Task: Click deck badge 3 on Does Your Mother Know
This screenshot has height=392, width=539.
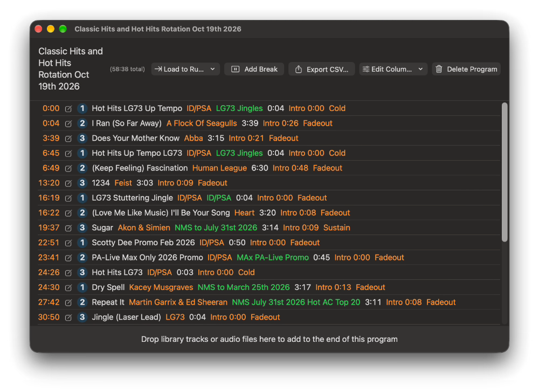Action: click(82, 138)
